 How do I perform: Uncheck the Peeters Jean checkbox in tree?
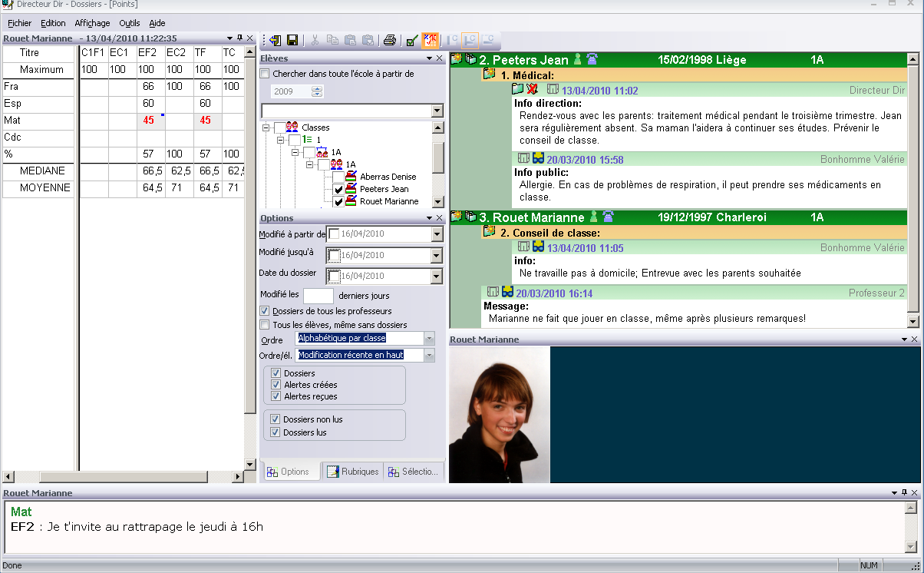click(338, 189)
